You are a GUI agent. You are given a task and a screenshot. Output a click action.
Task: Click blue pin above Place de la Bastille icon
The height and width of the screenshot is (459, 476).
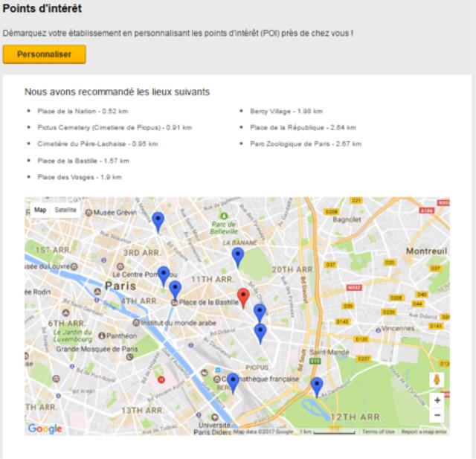point(176,290)
